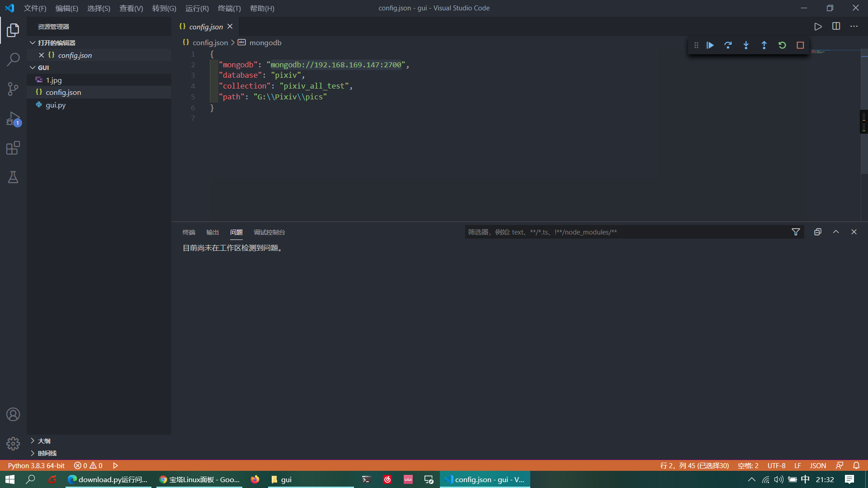Maximize panel with the chevron up
This screenshot has height=488, width=868.
836,232
